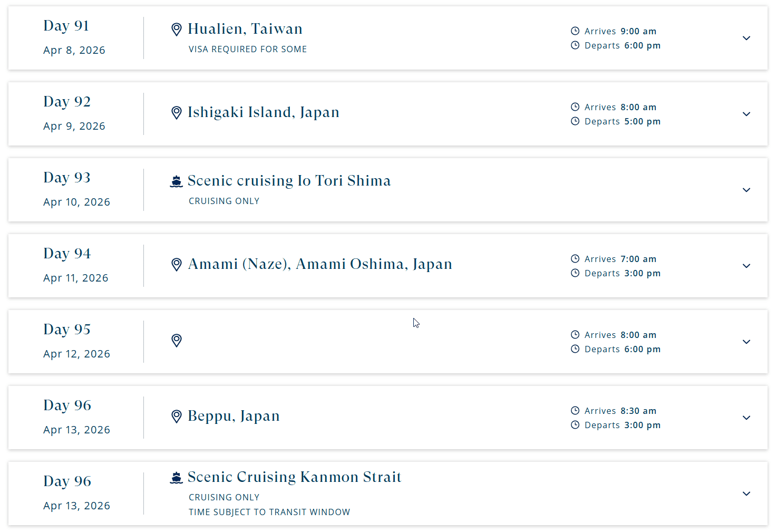This screenshot has height=532, width=776.
Task: Click the clock icon beside Beppu Departs 3:00 pm
Action: click(575, 425)
